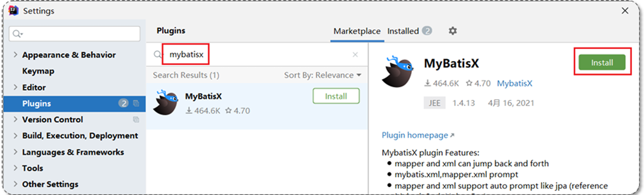Click the 2 badge on the Plugins row
644x195 pixels.
(x=123, y=103)
